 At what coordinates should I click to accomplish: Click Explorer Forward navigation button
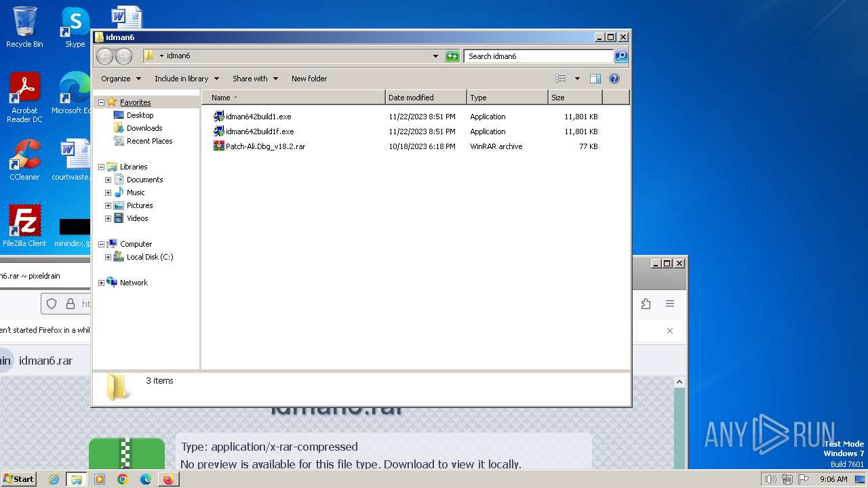123,56
